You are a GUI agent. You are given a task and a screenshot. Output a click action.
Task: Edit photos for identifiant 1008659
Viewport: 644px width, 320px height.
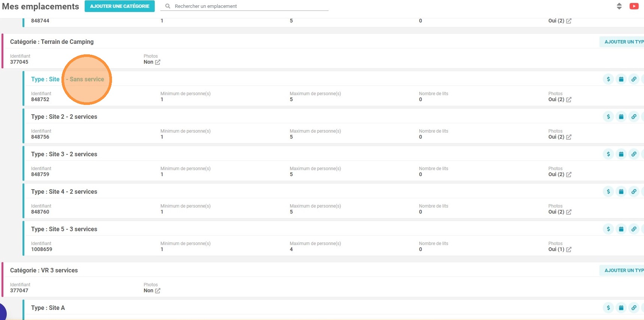point(569,250)
